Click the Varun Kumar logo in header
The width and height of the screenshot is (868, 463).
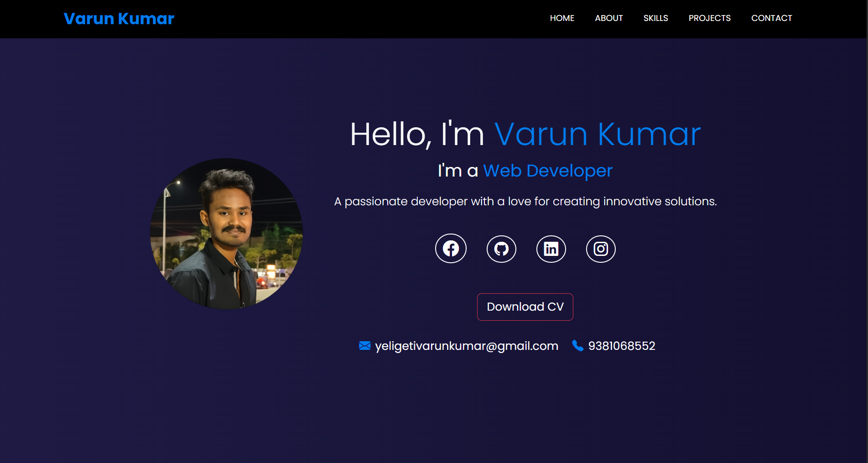click(x=119, y=19)
